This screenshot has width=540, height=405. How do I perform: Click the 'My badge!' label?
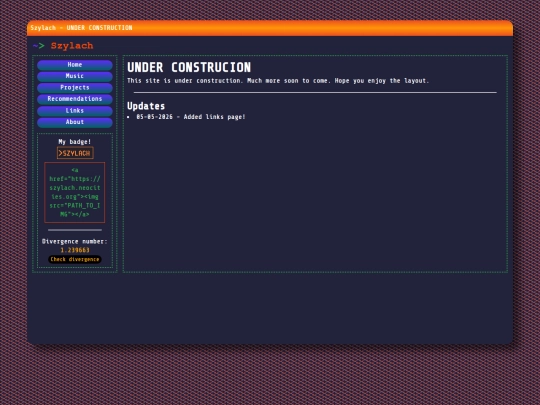click(75, 142)
